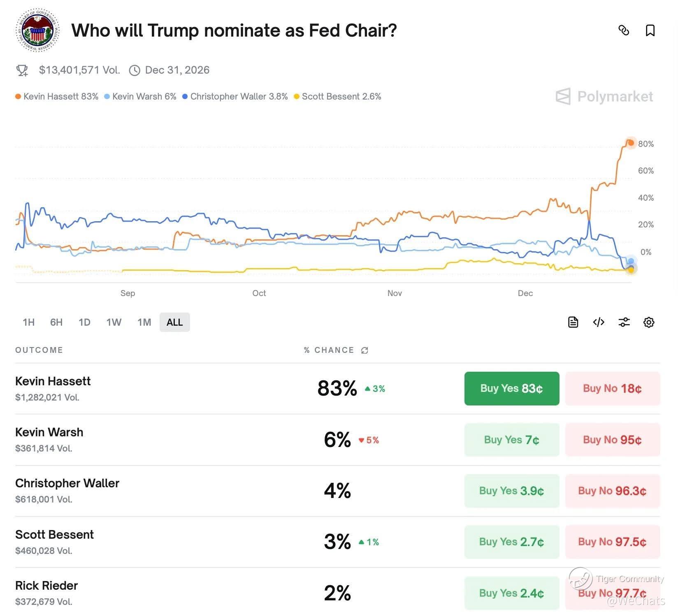The image size is (678, 616).
Task: Select the 1H time range
Action: pos(28,322)
